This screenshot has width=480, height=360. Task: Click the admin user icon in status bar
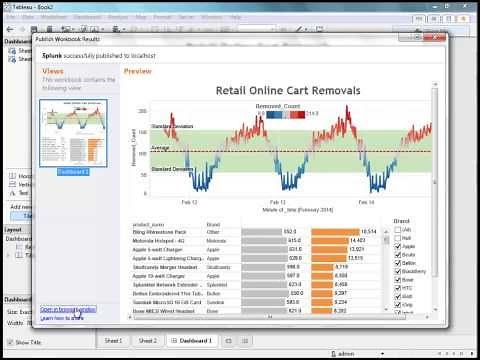pyautogui.click(x=333, y=354)
